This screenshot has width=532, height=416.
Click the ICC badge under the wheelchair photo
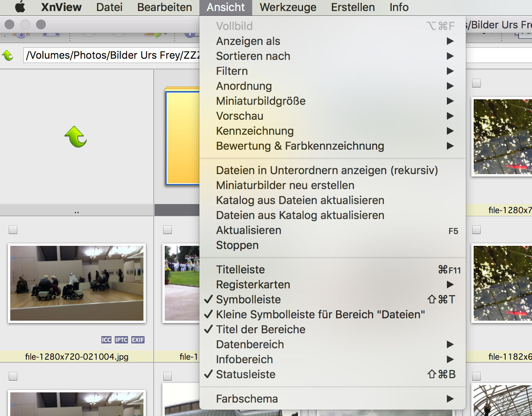point(106,340)
